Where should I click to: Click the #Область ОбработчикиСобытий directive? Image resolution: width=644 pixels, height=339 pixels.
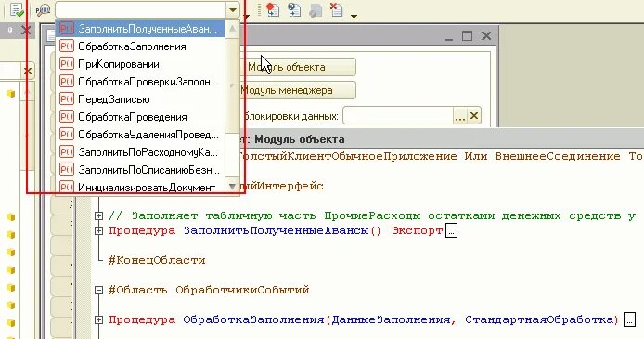click(209, 290)
